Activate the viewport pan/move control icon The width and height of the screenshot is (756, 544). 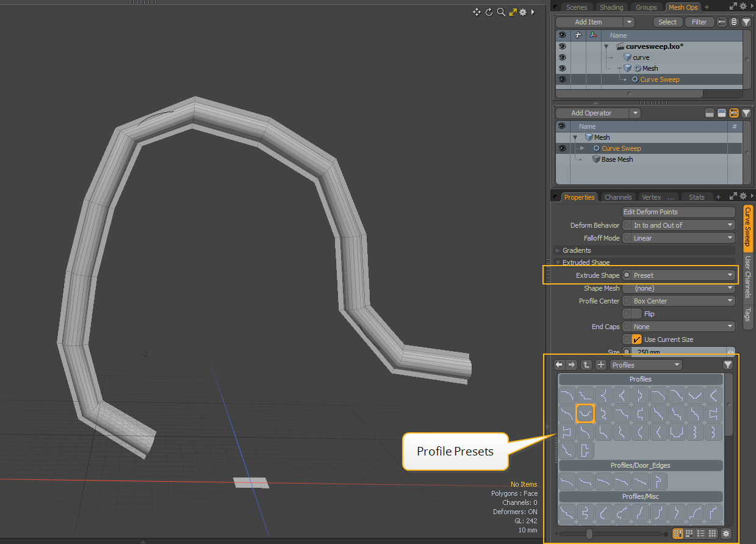click(477, 12)
